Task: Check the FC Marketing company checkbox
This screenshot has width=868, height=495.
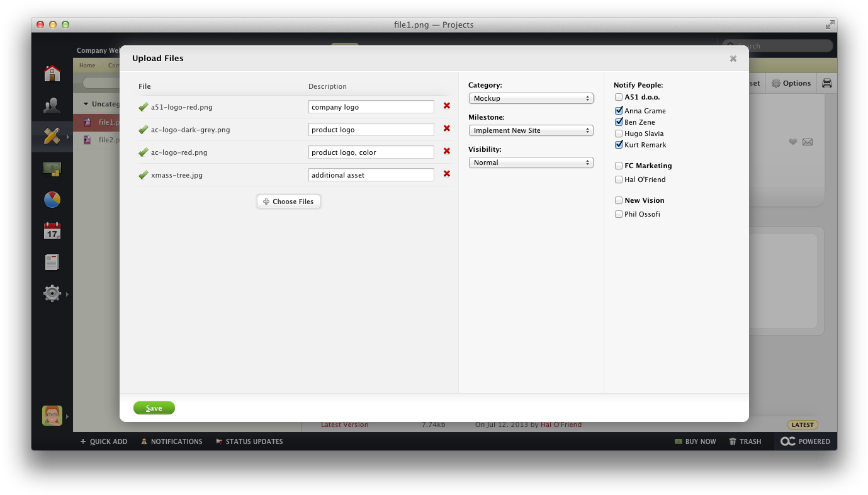Action: pos(619,166)
